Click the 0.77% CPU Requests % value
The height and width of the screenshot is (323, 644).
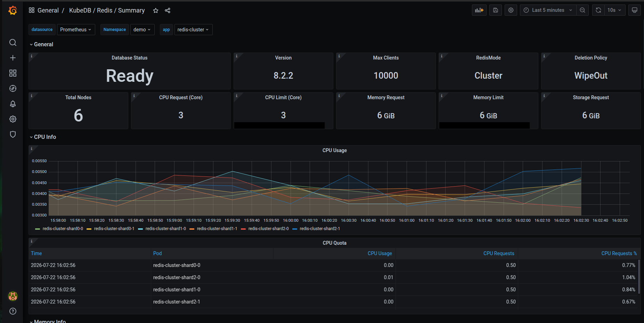[628, 265]
